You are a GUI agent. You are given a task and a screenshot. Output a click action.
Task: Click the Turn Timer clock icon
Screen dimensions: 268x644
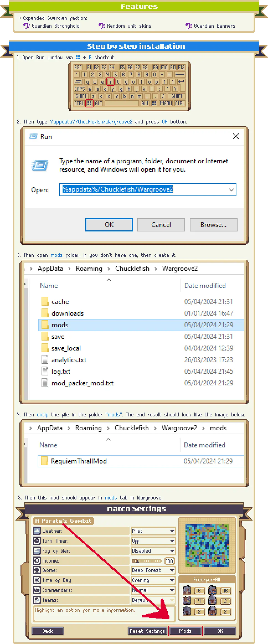click(x=37, y=540)
